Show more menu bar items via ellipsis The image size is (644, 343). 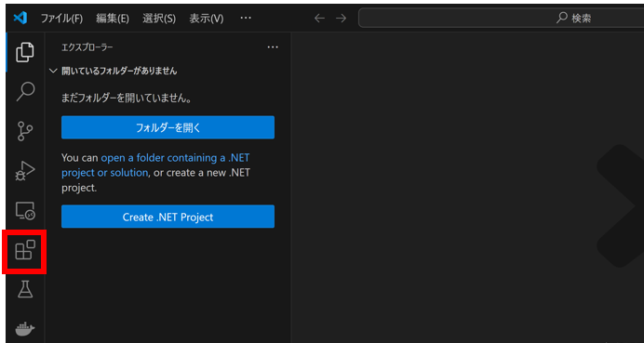tap(246, 18)
